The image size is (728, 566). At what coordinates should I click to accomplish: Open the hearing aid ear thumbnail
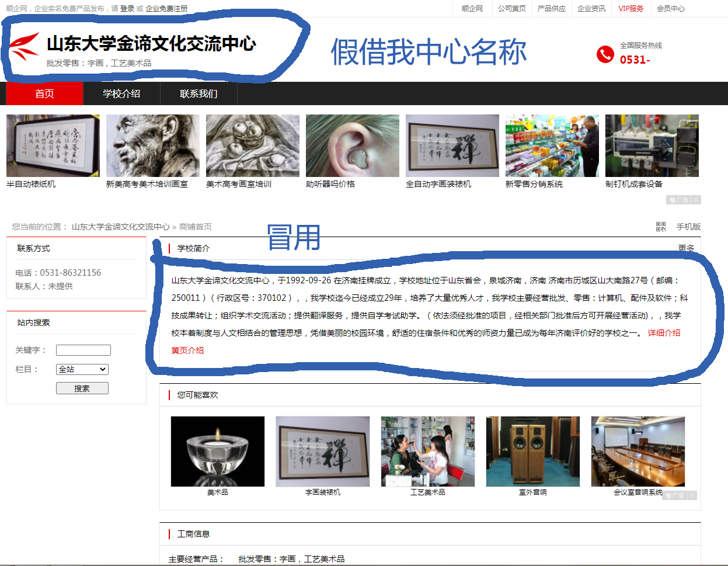click(x=353, y=145)
